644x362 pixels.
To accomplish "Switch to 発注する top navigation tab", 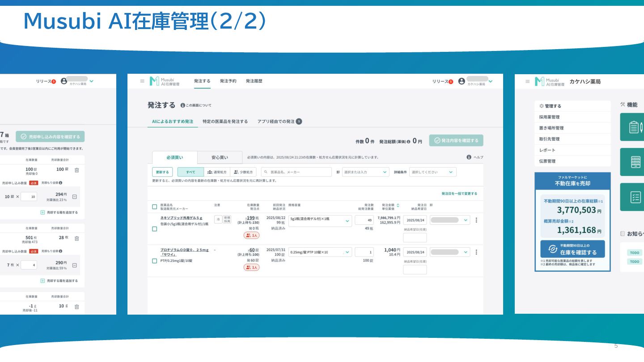I will pyautogui.click(x=202, y=81).
